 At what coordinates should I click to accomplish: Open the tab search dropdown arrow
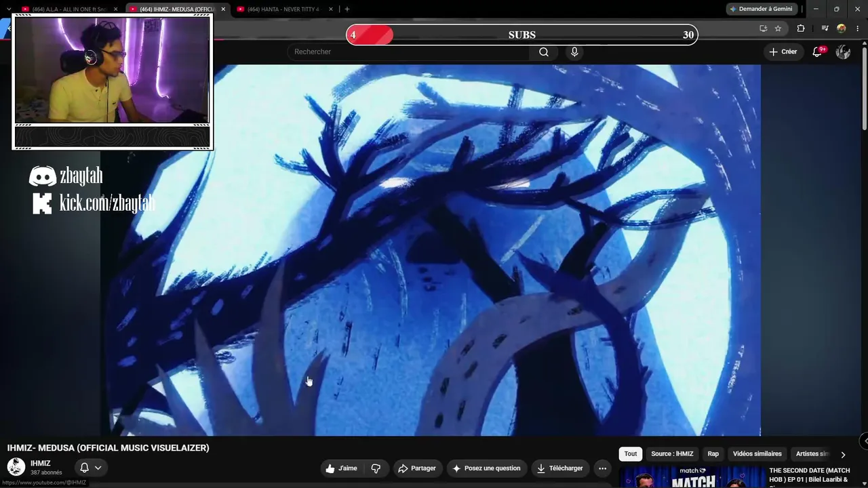tap(8, 9)
